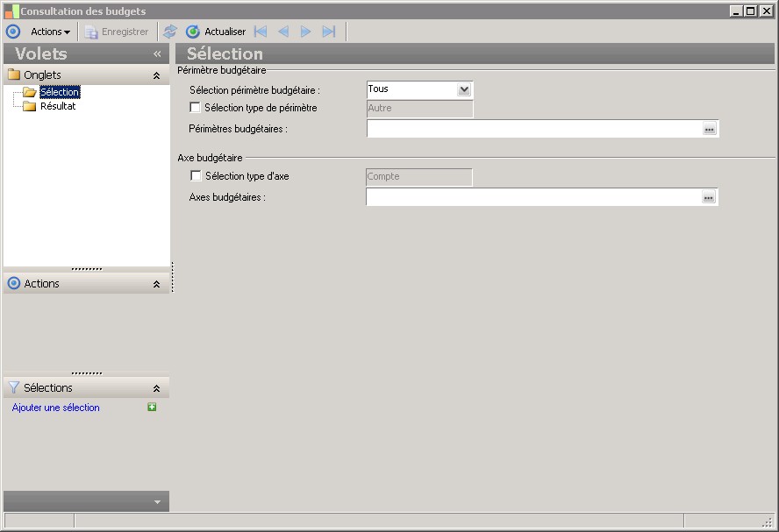The width and height of the screenshot is (779, 532).
Task: Click the blue circle icon beside Actions in toolbar
Action: coord(13,32)
